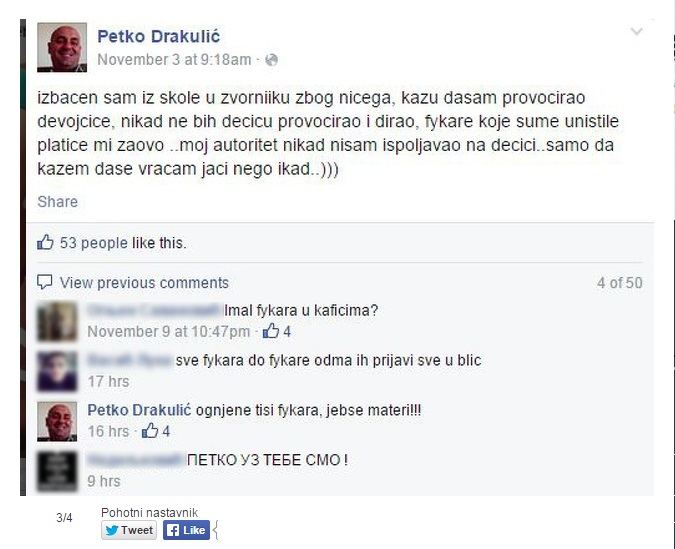The width and height of the screenshot is (675, 549).
Task: Click the comment bubble icon
Action: (45, 282)
